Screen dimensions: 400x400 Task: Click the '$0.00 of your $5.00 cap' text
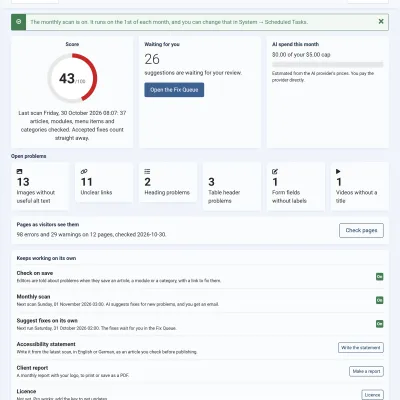301,54
